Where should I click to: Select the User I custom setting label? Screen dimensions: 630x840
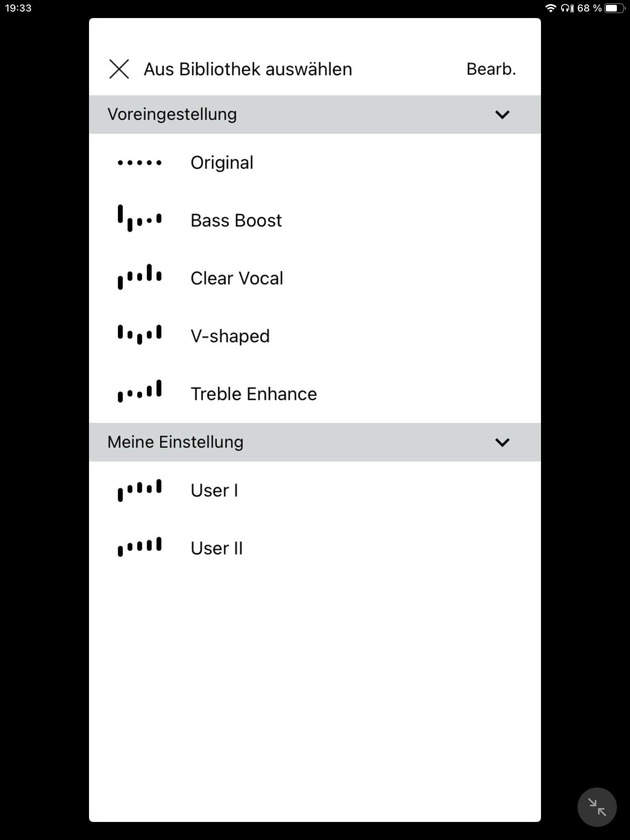click(214, 491)
